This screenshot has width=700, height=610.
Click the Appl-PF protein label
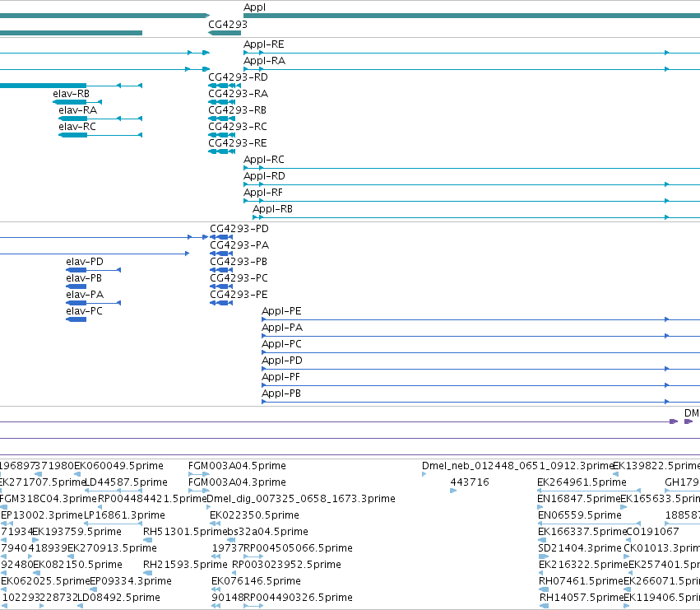(280, 378)
